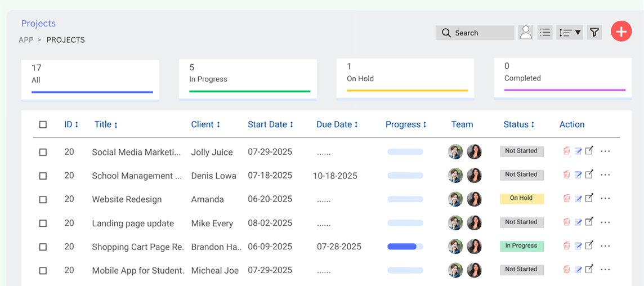Open the filter funnel icon

click(594, 33)
